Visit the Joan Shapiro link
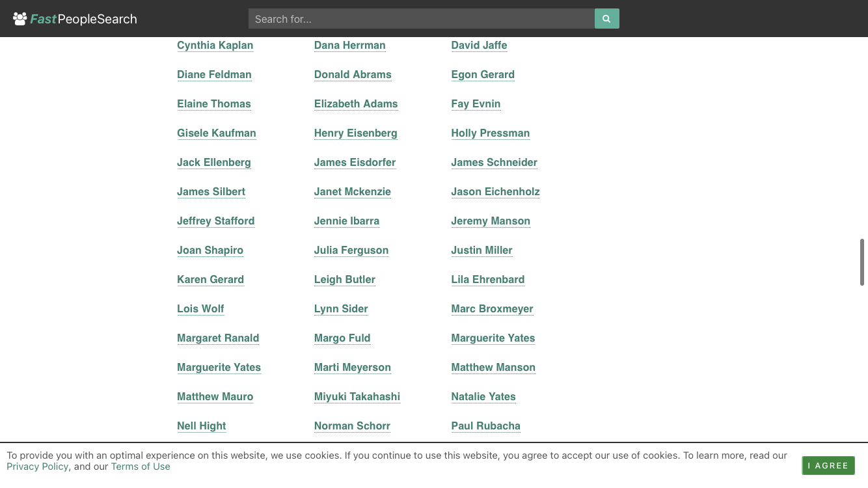This screenshot has width=868, height=488. [210, 250]
